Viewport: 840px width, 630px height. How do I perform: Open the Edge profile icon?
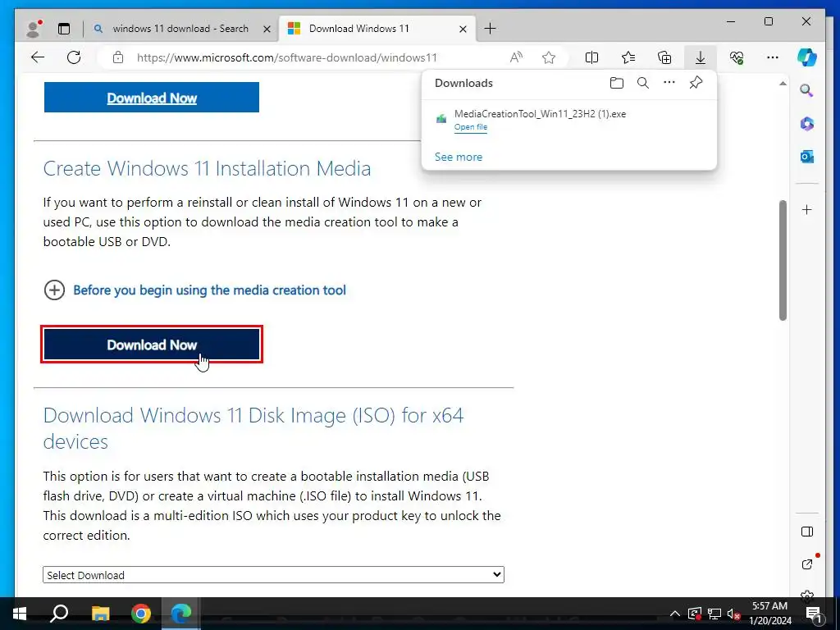[34, 29]
